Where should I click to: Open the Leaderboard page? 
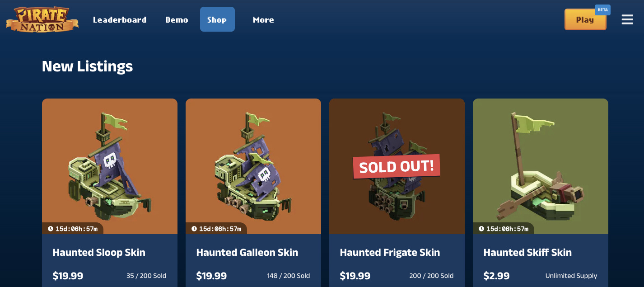(120, 19)
